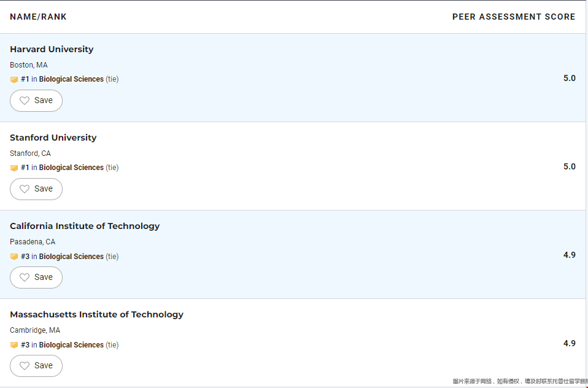Image resolution: width=588 pixels, height=388 pixels.
Task: Click Harvard's #1 in Biological Sciences rank
Action: pos(70,79)
